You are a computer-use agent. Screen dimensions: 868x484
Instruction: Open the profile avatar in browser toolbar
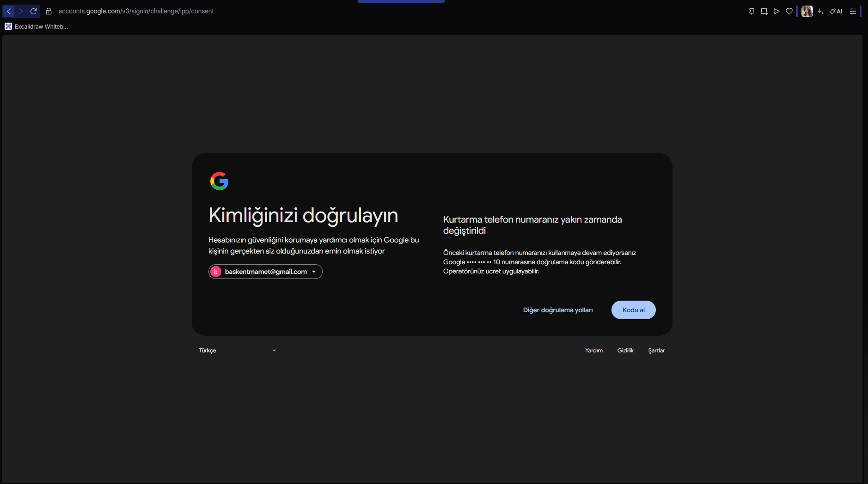click(x=807, y=12)
